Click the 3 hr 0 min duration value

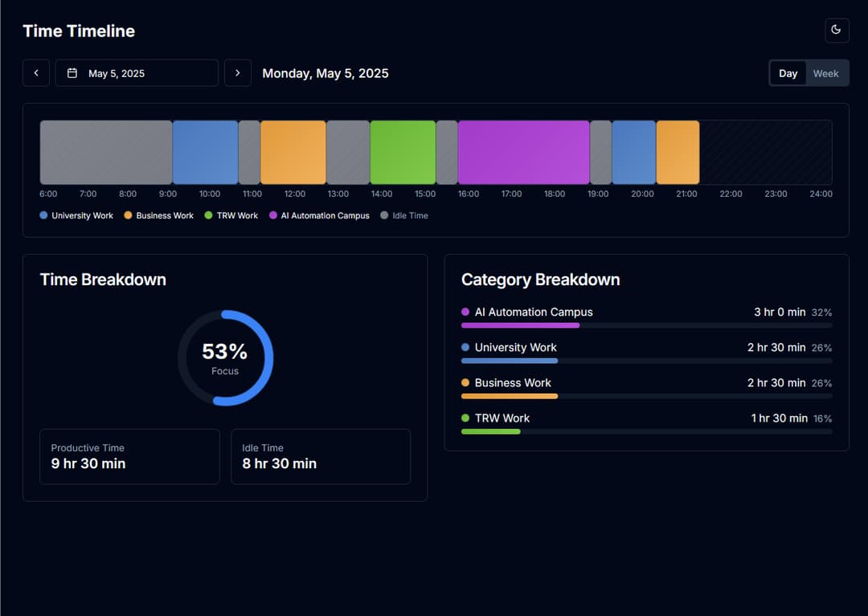point(780,312)
